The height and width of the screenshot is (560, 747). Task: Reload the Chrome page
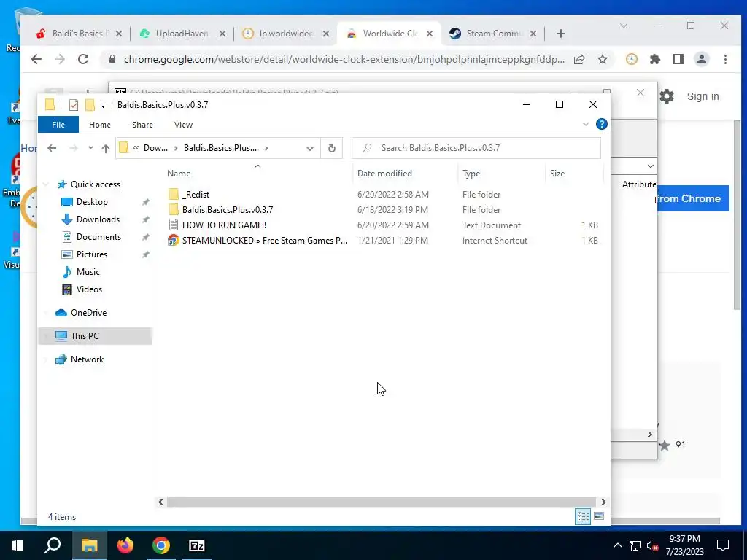83,59
